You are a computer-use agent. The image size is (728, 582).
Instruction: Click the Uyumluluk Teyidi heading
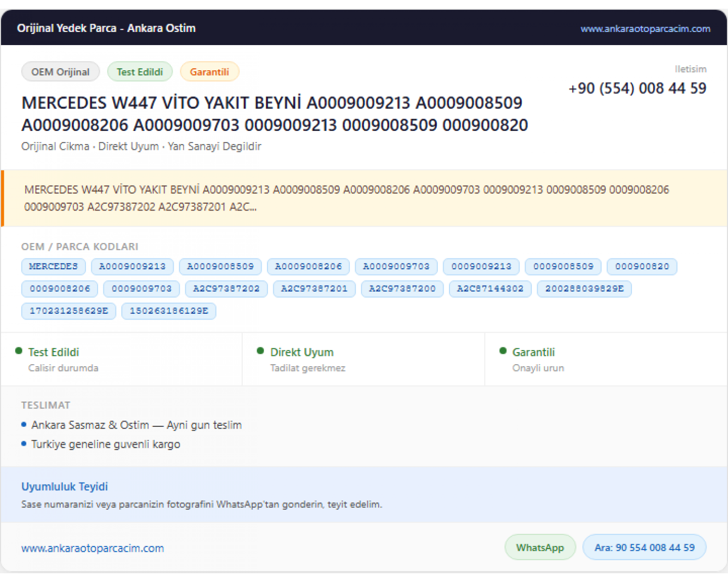point(65,486)
